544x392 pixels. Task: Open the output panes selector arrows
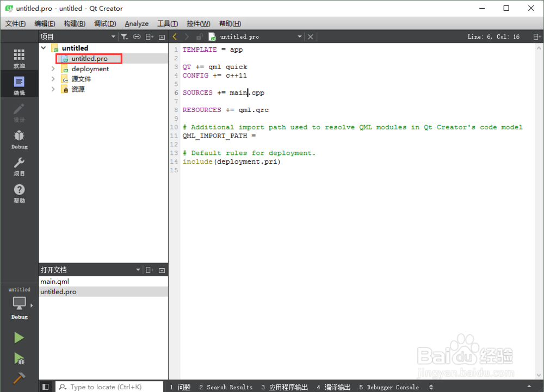[x=431, y=387]
